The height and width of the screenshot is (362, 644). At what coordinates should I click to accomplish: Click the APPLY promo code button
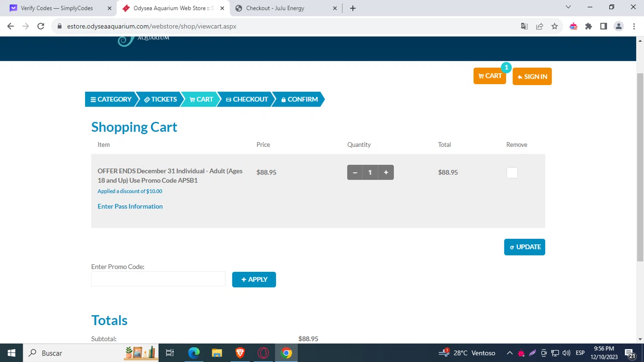pos(254,280)
